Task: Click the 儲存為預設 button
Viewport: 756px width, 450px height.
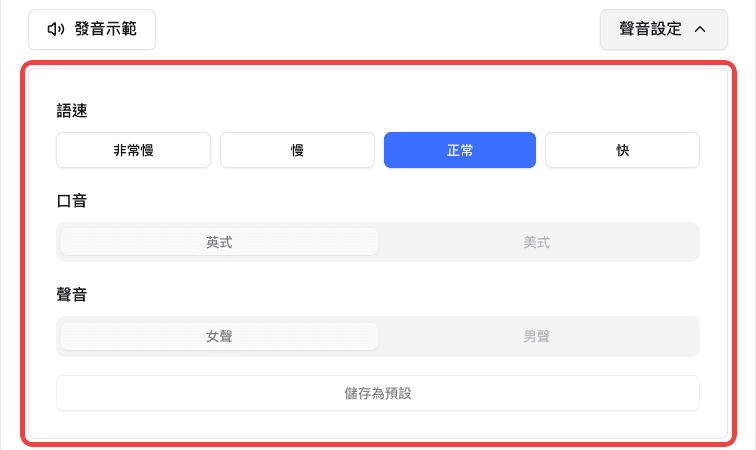Action: tap(378, 393)
